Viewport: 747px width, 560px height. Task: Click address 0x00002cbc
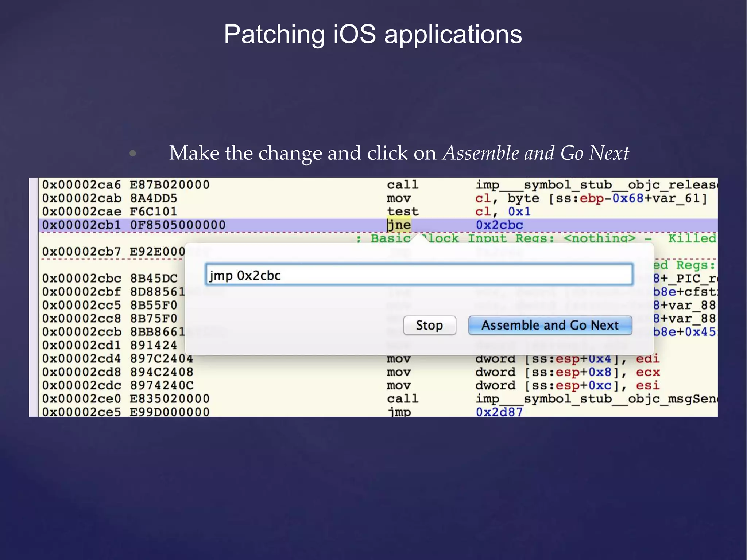tap(81, 279)
